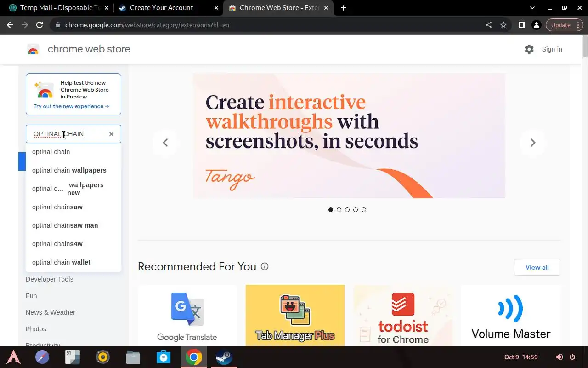The width and height of the screenshot is (588, 368).
Task: Open Arch-style launcher icon in taskbar
Action: pyautogui.click(x=13, y=357)
